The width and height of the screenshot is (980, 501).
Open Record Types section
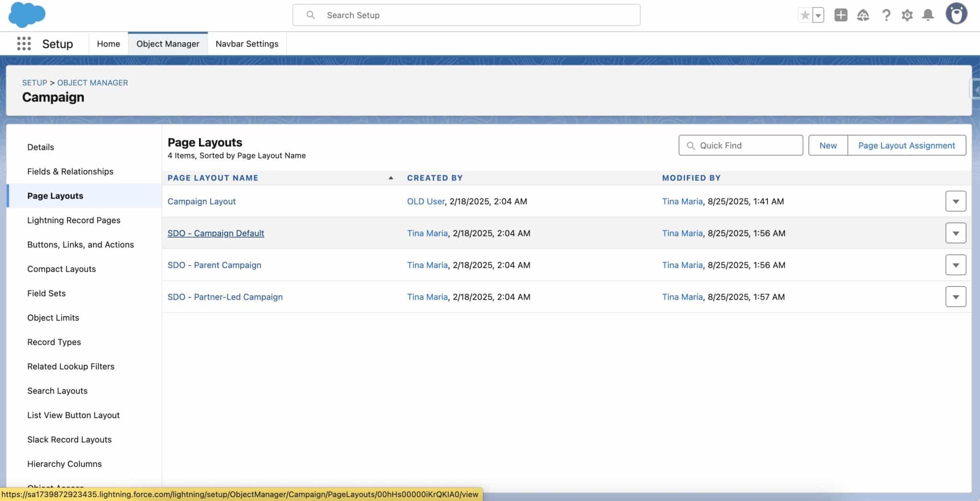[x=54, y=342]
